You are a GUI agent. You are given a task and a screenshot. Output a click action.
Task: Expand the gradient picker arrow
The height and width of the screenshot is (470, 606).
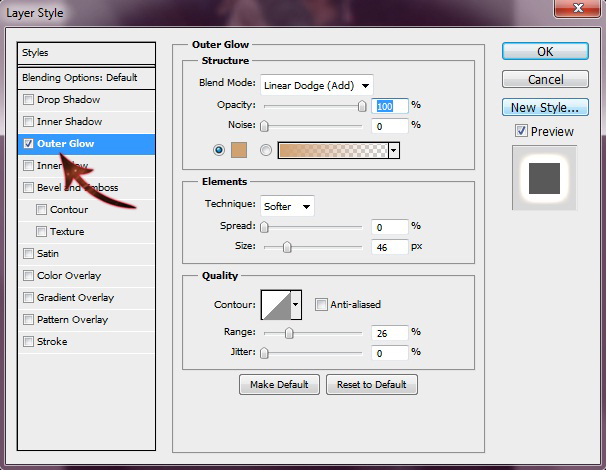coord(394,150)
